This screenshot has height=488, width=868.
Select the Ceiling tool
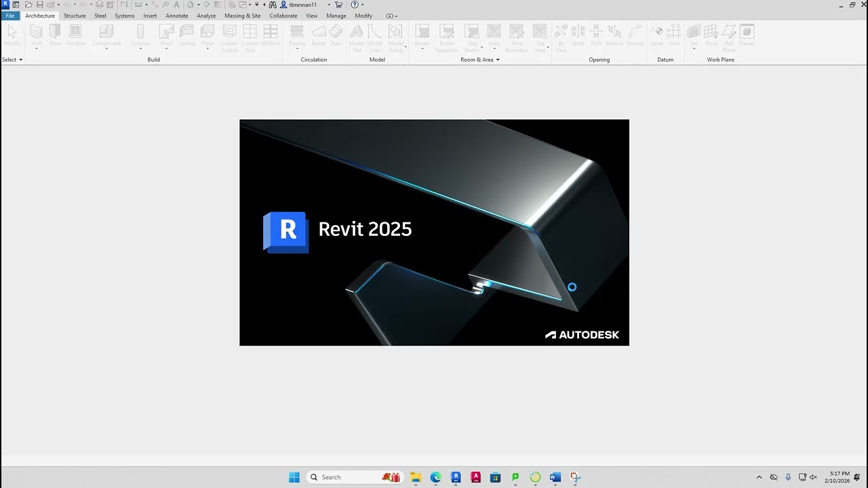186,36
